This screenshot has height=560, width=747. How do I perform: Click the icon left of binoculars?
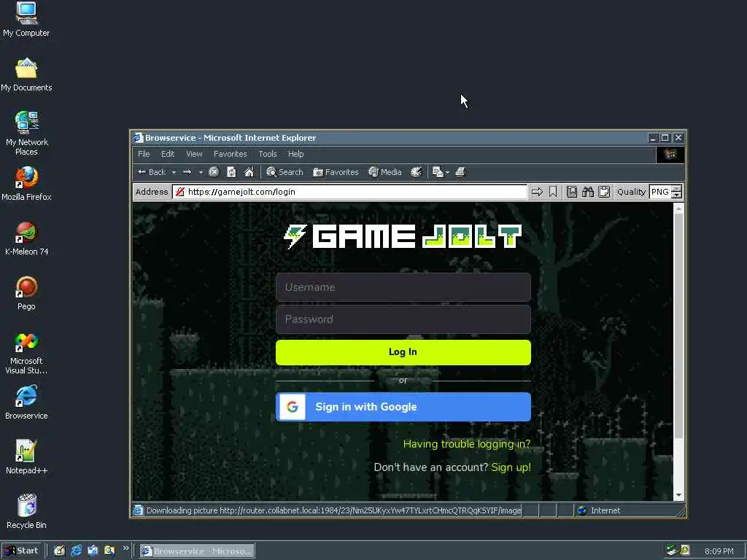point(572,192)
